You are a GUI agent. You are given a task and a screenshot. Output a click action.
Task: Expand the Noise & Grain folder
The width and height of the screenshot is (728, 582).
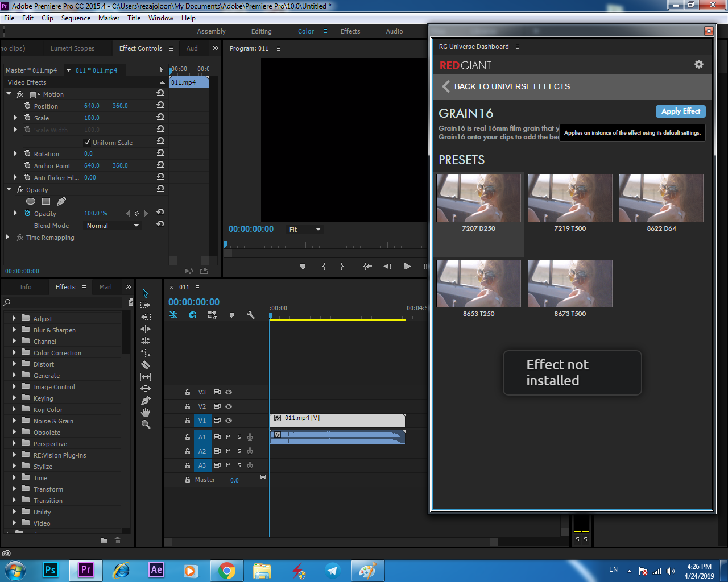pyautogui.click(x=14, y=421)
